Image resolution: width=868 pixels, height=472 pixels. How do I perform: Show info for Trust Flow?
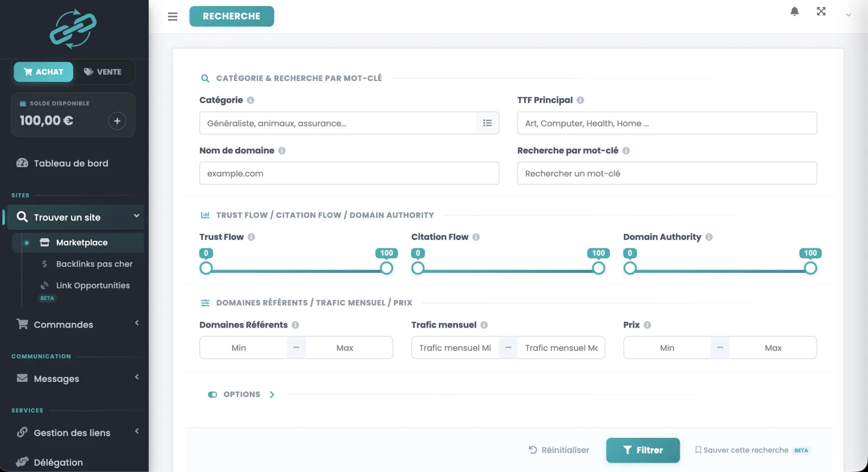tap(251, 237)
